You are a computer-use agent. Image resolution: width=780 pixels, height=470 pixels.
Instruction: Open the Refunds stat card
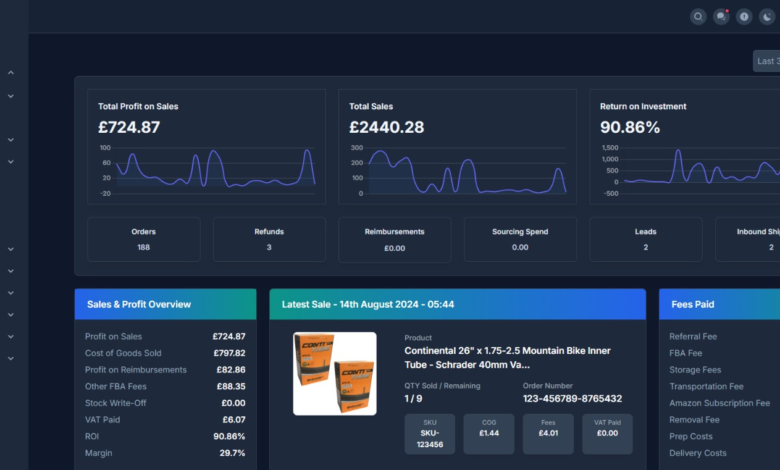pyautogui.click(x=269, y=239)
